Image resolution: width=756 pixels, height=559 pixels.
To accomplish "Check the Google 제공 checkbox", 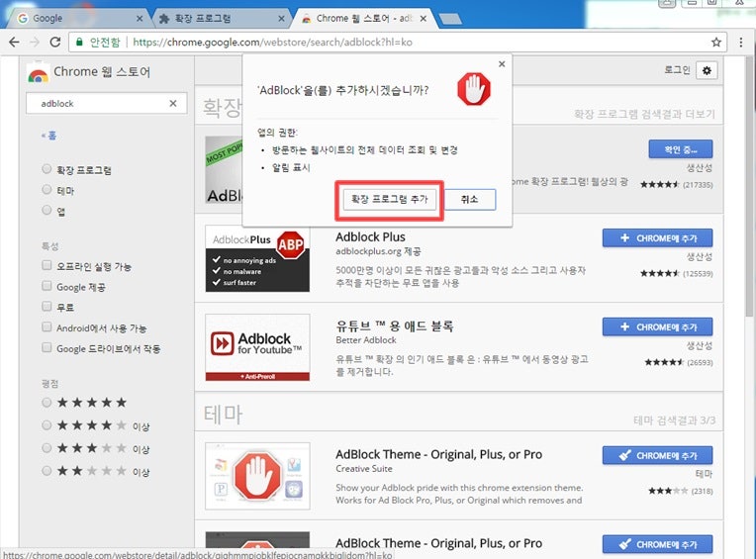I will point(47,286).
